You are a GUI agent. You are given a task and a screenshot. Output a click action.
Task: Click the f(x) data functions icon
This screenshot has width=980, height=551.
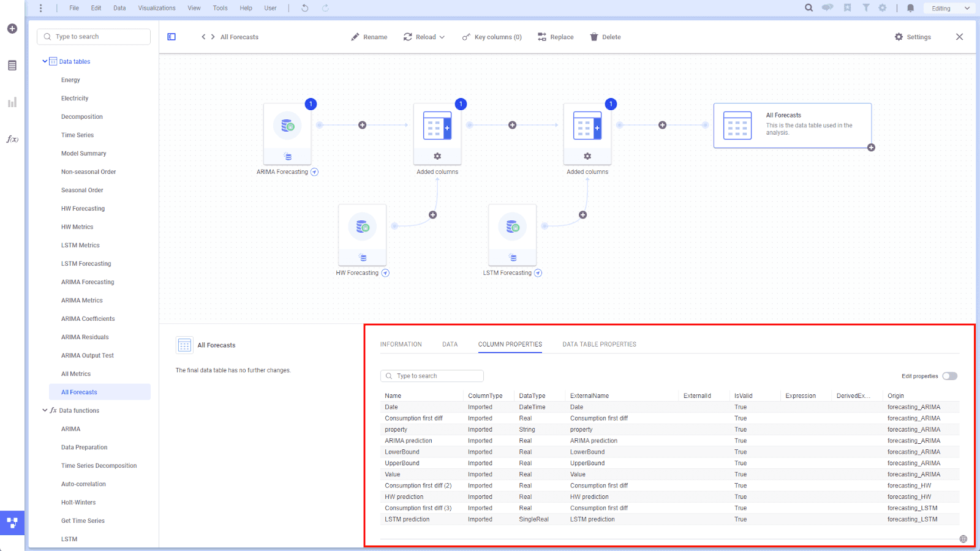tap(12, 139)
